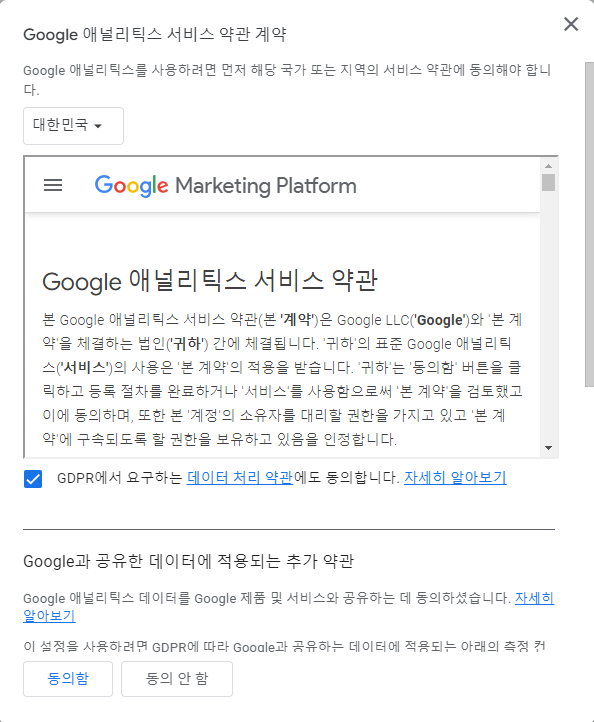
Task: Click heading Google과 공유한 데이터에 적용되는 추가 약관
Action: click(188, 561)
